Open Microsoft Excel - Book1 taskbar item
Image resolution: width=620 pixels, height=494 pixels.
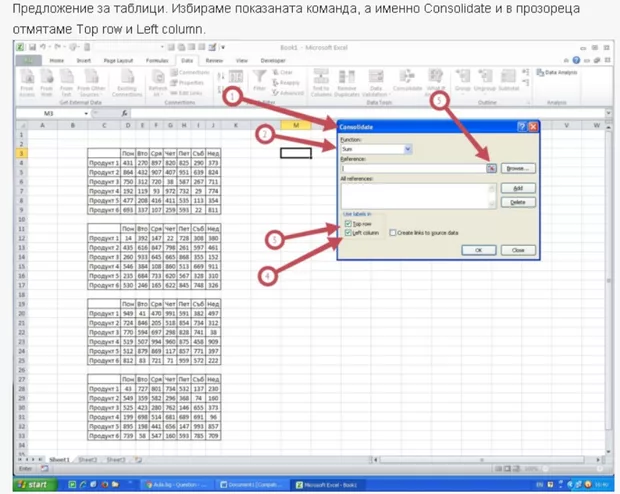coord(327,485)
